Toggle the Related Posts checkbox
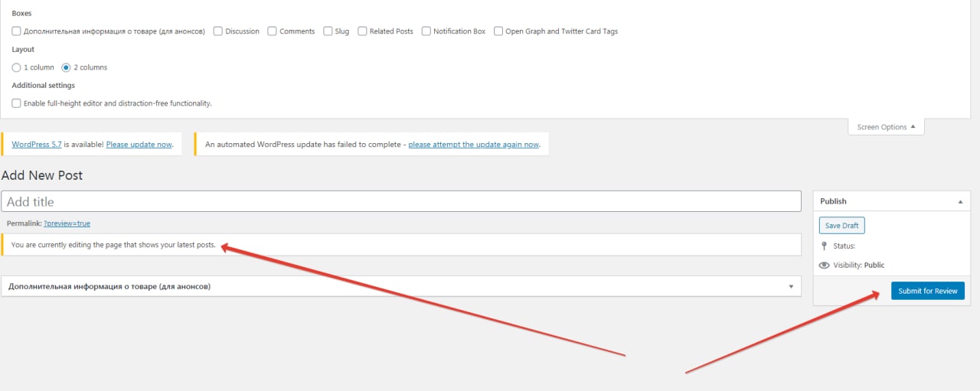 362,31
